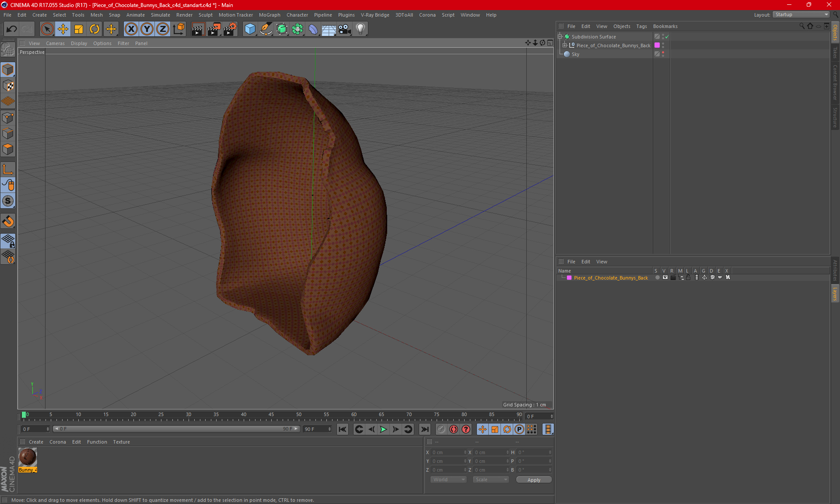
Task: Switch to Polygons mode
Action: click(x=8, y=149)
